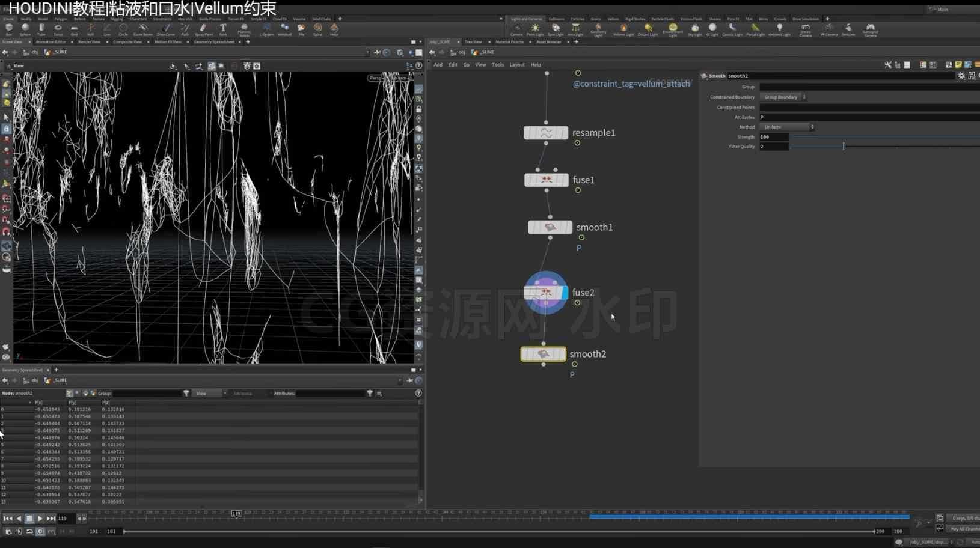Toggle points mode in the Geometry Spreadsheet
This screenshot has width=980, height=548.
[70, 393]
